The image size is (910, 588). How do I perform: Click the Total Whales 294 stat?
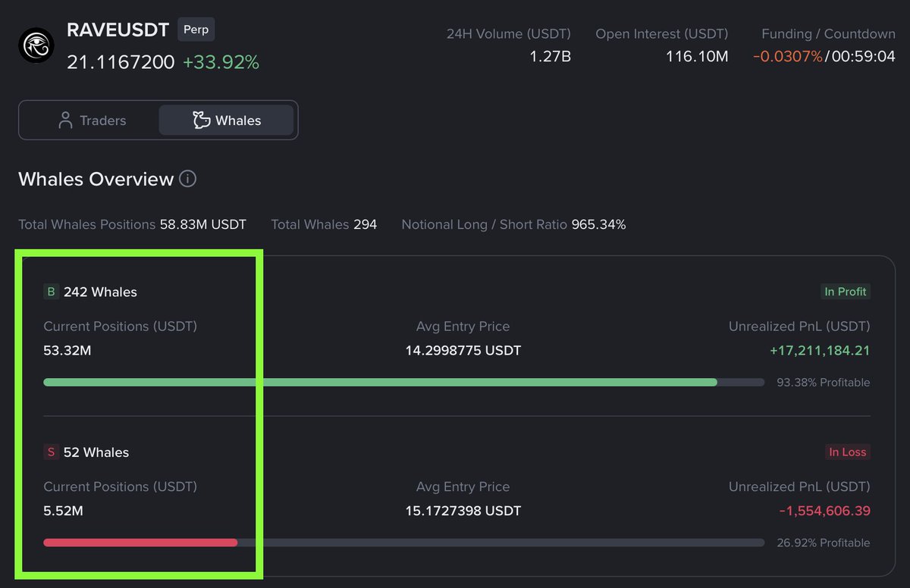point(325,224)
